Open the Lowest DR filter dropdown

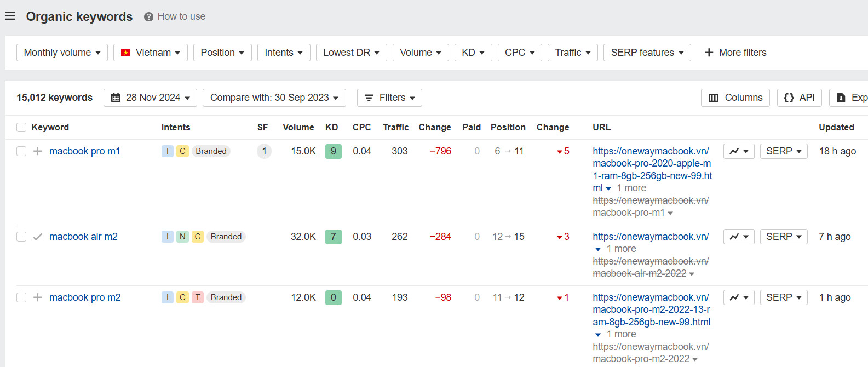point(352,53)
